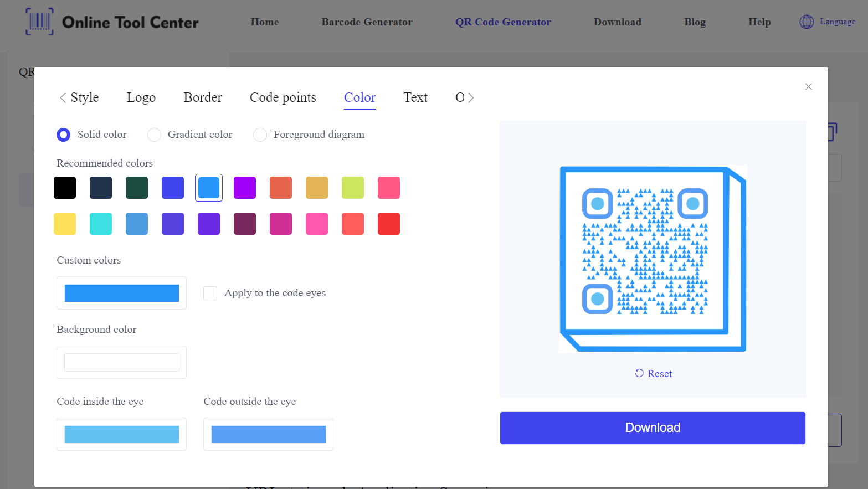Pick the yellow swatch in second row
Screen dimensions: 868x489
click(65, 224)
